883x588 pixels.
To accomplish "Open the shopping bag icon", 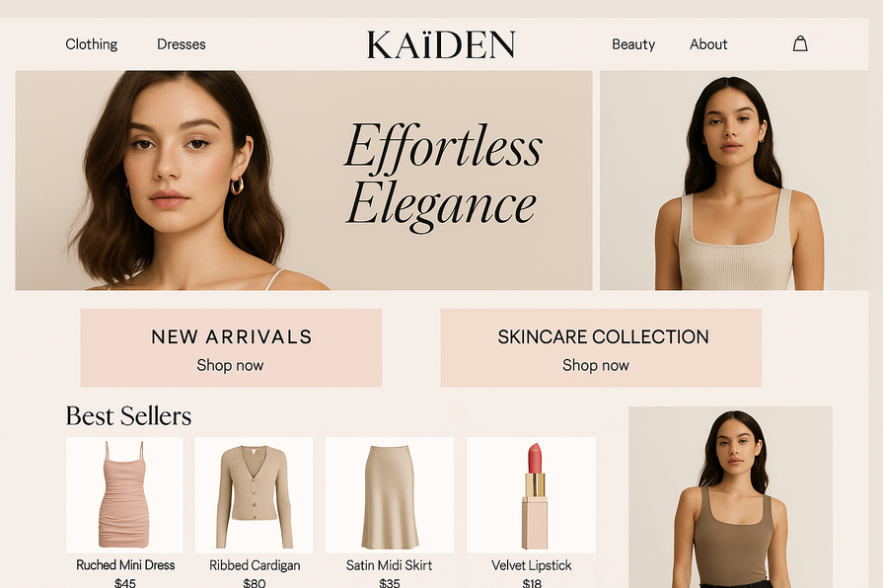I will [x=800, y=44].
